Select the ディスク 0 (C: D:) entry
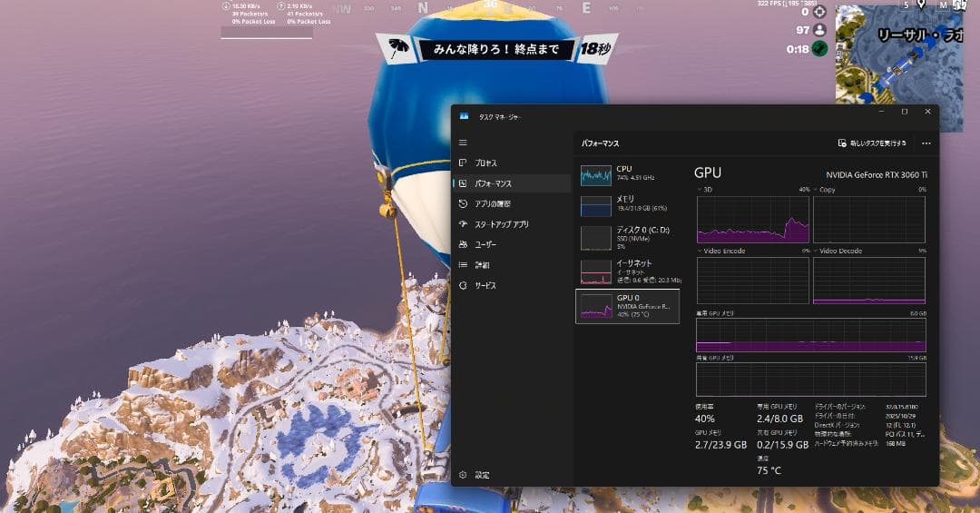 628,238
